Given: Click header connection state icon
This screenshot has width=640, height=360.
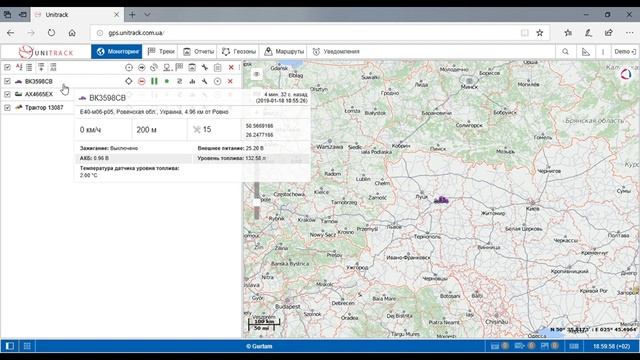Looking at the screenshot, I should point(154,67).
